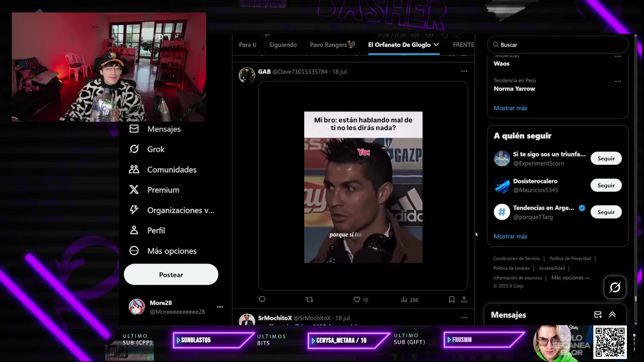Follow Dosisterocalero account

click(x=606, y=186)
